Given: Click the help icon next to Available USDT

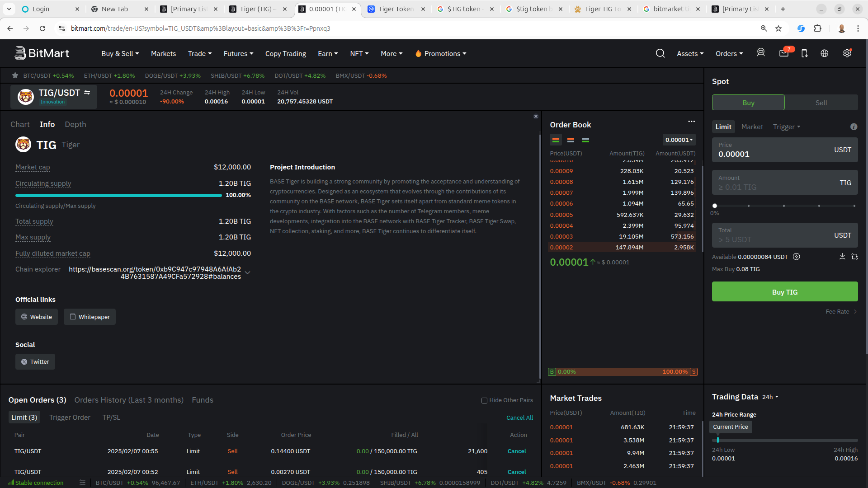Looking at the screenshot, I should tap(797, 257).
